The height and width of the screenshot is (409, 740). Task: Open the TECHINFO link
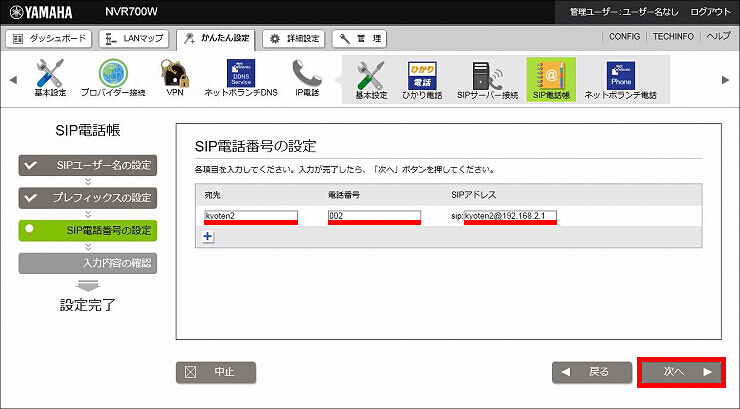[673, 36]
